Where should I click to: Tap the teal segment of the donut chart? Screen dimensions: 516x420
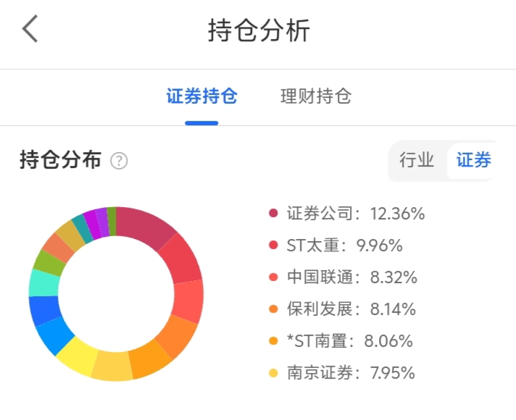pyautogui.click(x=83, y=228)
